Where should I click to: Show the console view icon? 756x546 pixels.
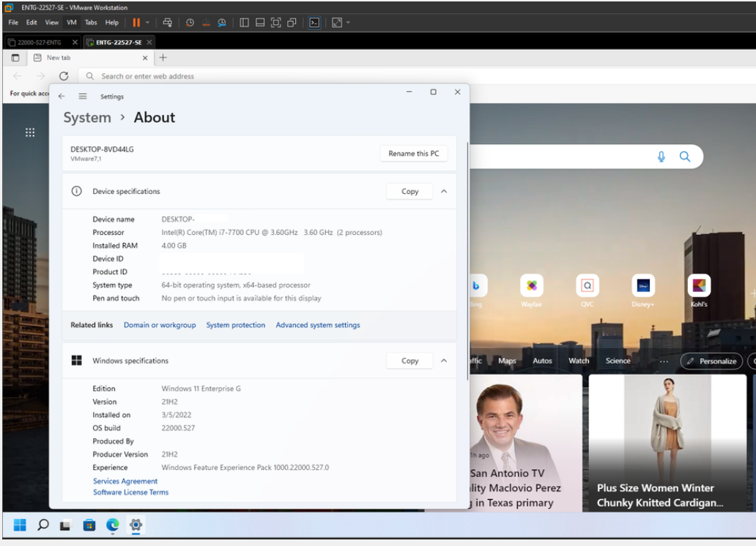(314, 23)
